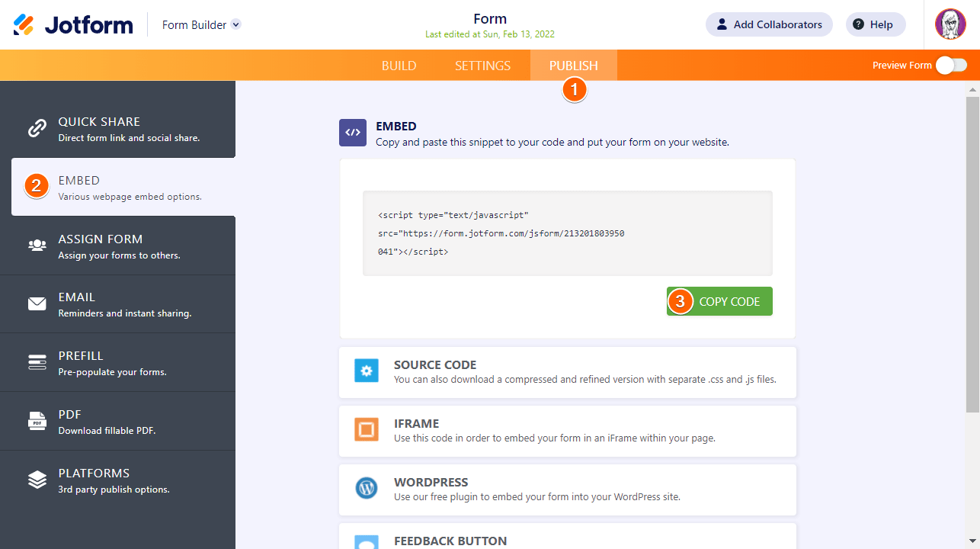980x549 pixels.
Task: Click the PDF file icon
Action: [x=37, y=421]
